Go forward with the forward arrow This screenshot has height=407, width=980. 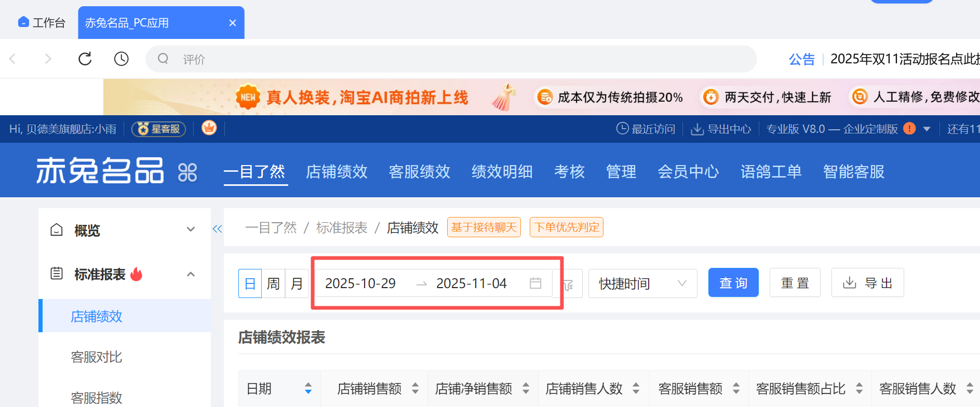48,59
